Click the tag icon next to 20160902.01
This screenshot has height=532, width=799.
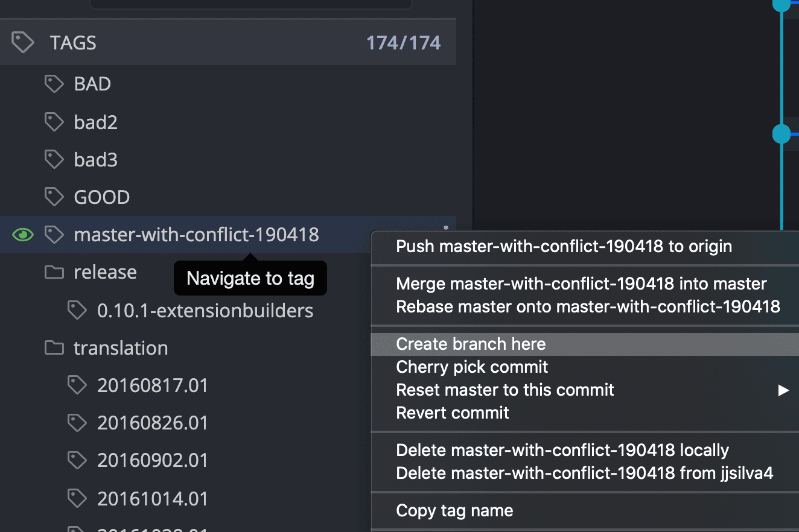coord(77,460)
